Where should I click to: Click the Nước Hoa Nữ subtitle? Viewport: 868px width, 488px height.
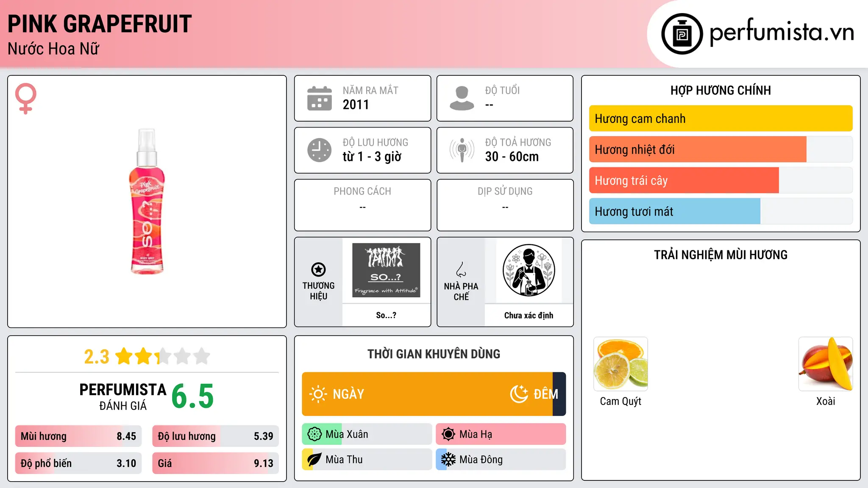tap(53, 49)
